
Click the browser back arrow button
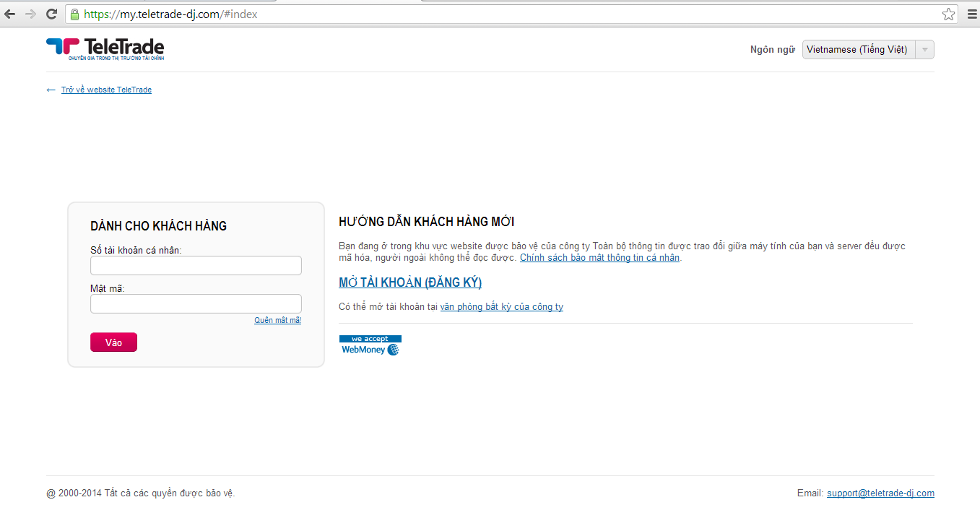[x=10, y=14]
